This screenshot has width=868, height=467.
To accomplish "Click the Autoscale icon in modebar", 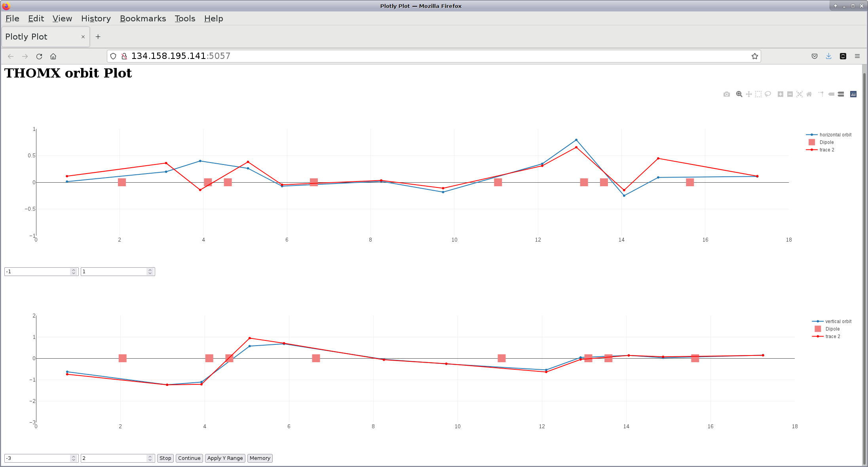I will [x=800, y=94].
